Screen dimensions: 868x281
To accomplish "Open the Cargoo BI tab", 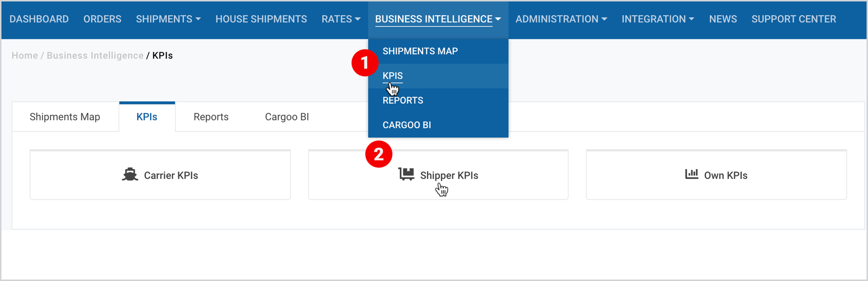I will coord(287,117).
